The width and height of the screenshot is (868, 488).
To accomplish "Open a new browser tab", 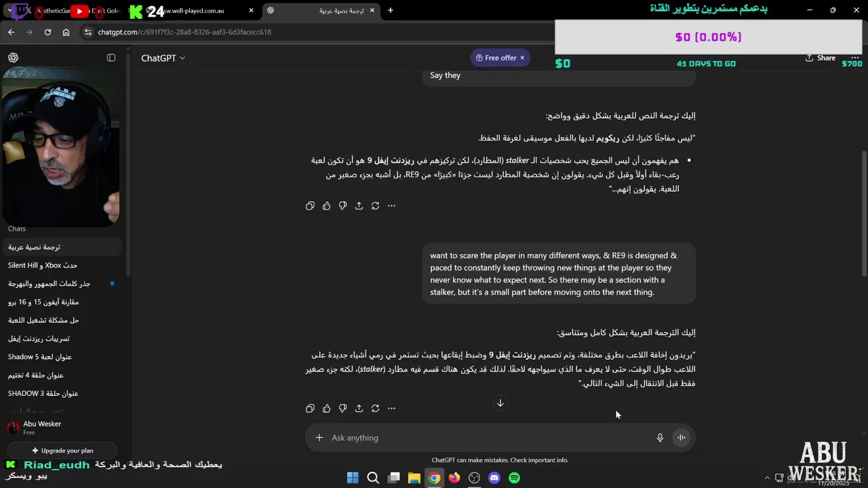I will pyautogui.click(x=391, y=10).
